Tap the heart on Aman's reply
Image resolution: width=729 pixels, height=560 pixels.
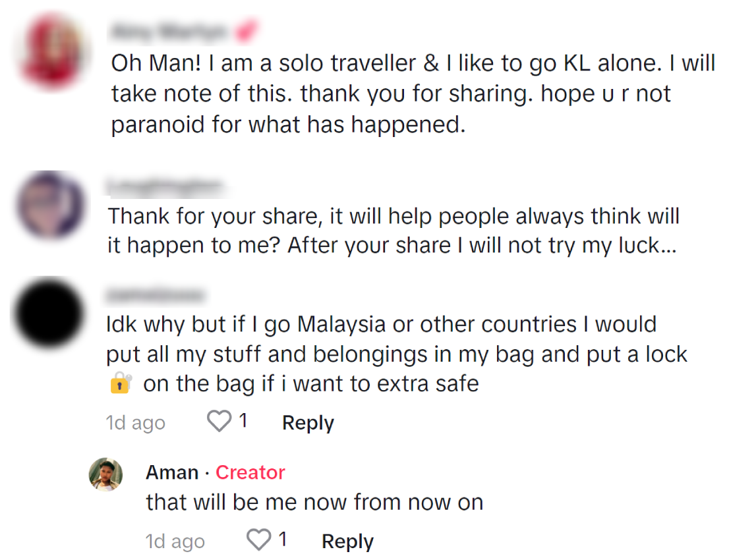(x=259, y=540)
